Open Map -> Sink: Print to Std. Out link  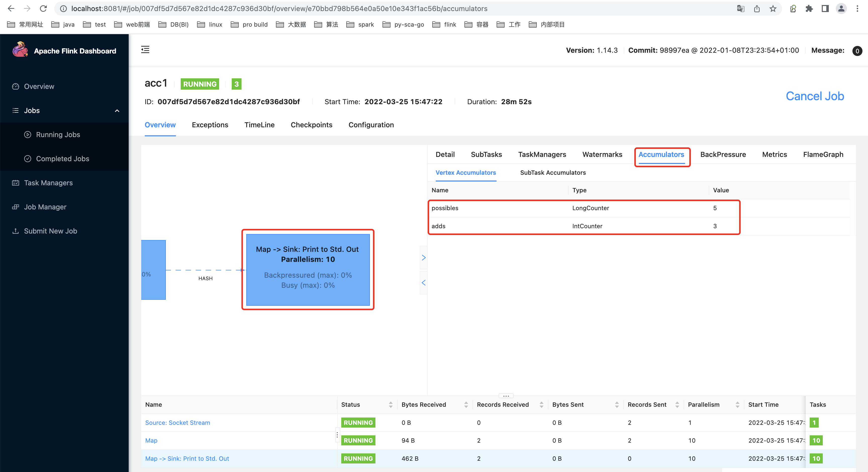187,458
